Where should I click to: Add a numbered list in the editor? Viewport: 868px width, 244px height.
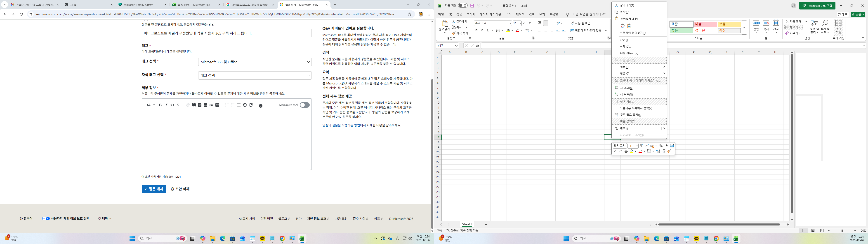click(227, 105)
